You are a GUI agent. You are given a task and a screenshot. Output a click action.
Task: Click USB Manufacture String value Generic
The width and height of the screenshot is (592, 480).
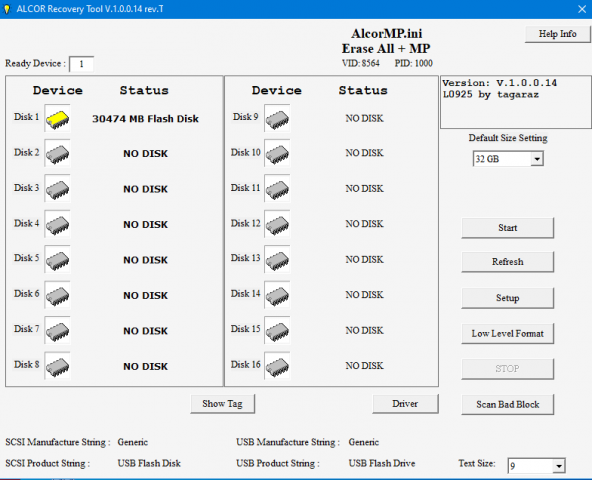pyautogui.click(x=364, y=442)
